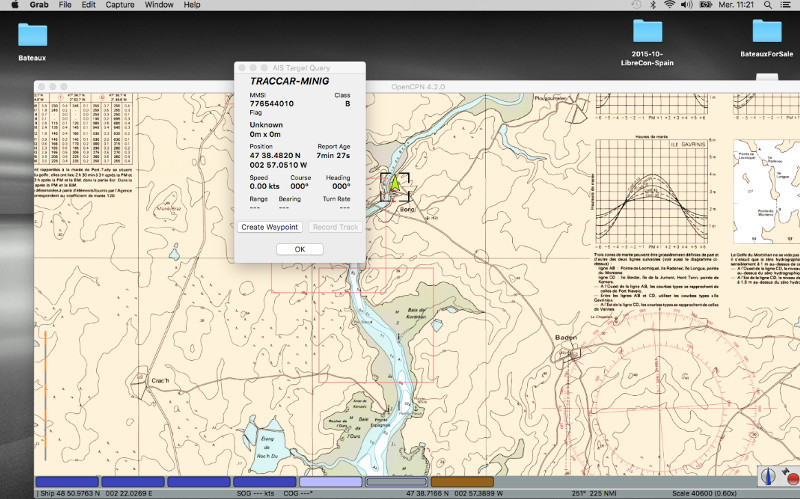Open the Grab application menu
This screenshot has width=800, height=499.
pyautogui.click(x=39, y=5)
